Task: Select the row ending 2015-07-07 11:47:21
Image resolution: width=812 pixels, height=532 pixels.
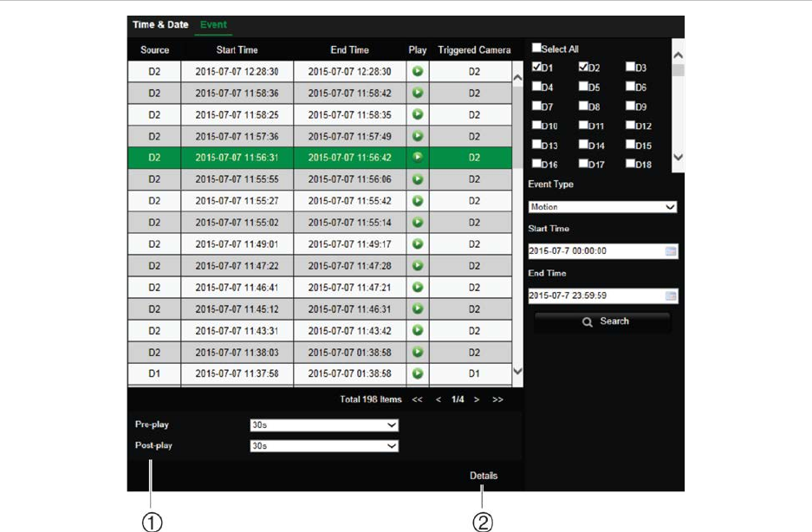Action: [320, 288]
